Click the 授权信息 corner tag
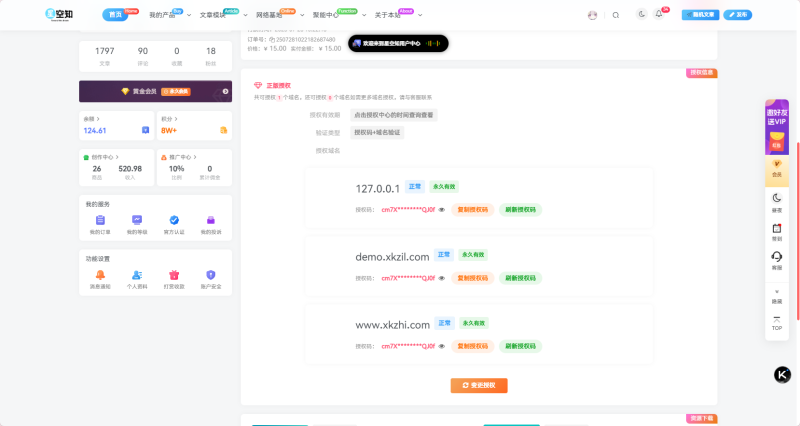This screenshot has width=800, height=426. pos(702,73)
